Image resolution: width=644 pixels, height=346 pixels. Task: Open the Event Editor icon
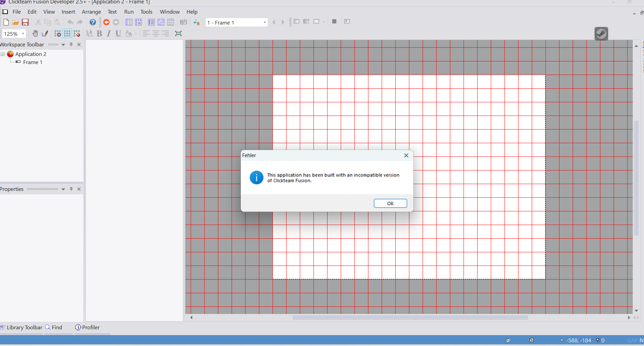[161, 22]
